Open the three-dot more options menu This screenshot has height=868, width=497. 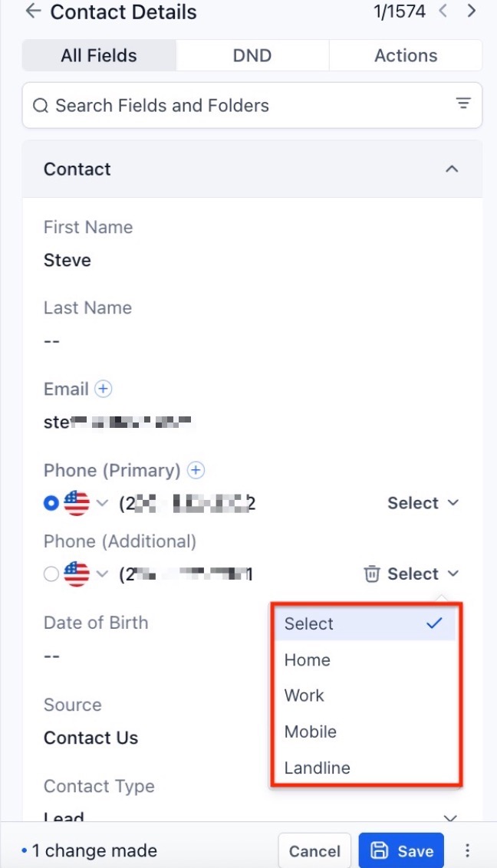coord(467,850)
